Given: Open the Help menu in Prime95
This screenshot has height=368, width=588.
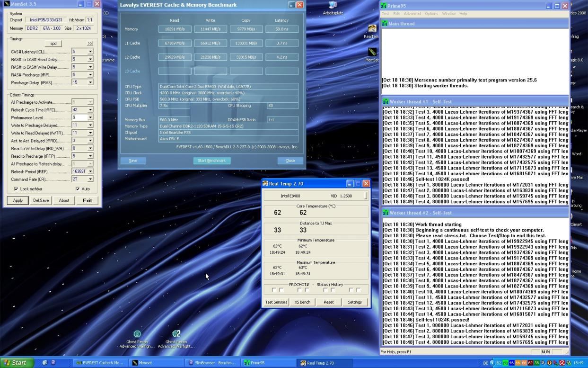Looking at the screenshot, I should click(463, 14).
